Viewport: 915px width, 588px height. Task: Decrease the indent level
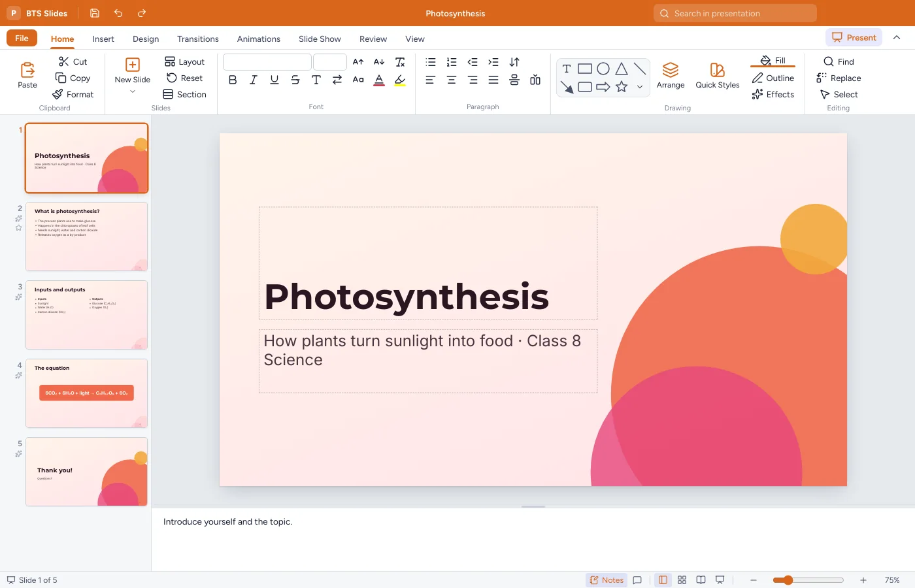(473, 62)
